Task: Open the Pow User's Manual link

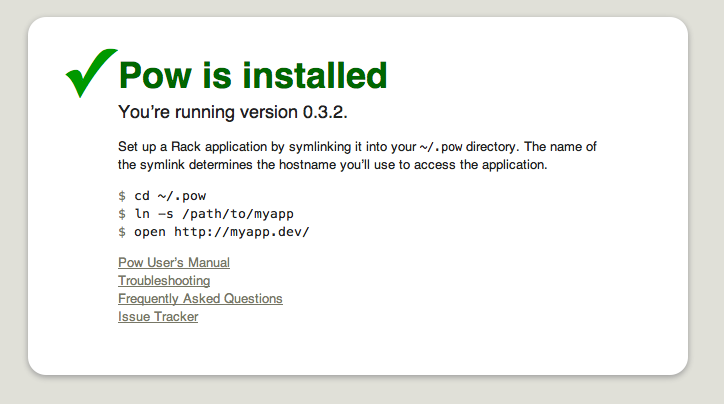Action: click(x=174, y=262)
